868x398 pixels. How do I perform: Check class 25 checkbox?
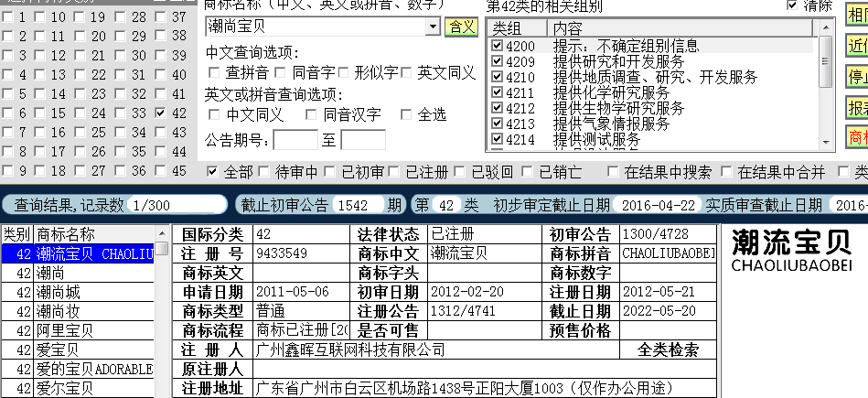pos(80,133)
